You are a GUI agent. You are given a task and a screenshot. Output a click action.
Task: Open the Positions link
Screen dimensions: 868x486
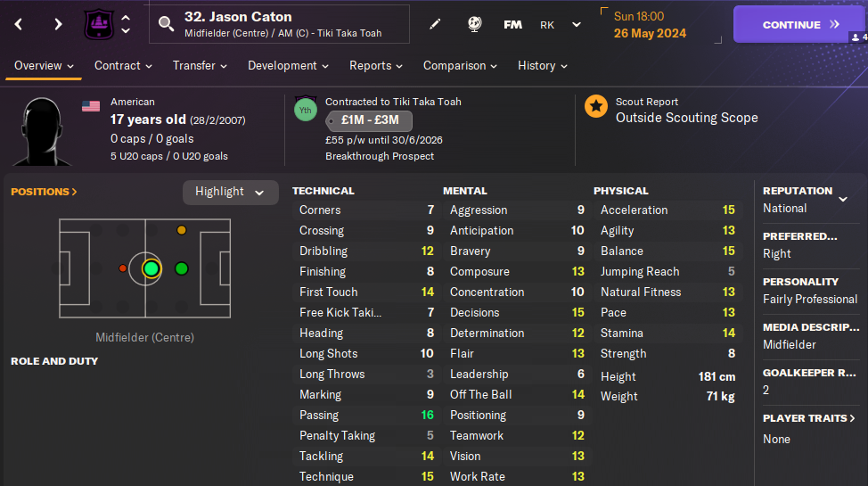(45, 192)
